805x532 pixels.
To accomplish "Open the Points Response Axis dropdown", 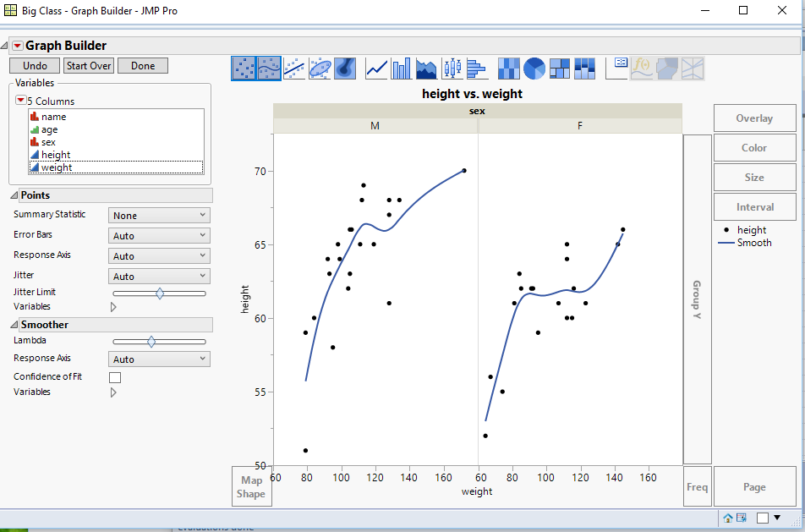I will pyautogui.click(x=159, y=255).
